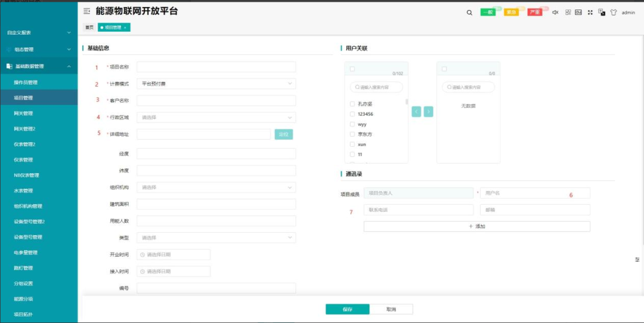Open the 组织机构 dropdown

(216, 187)
